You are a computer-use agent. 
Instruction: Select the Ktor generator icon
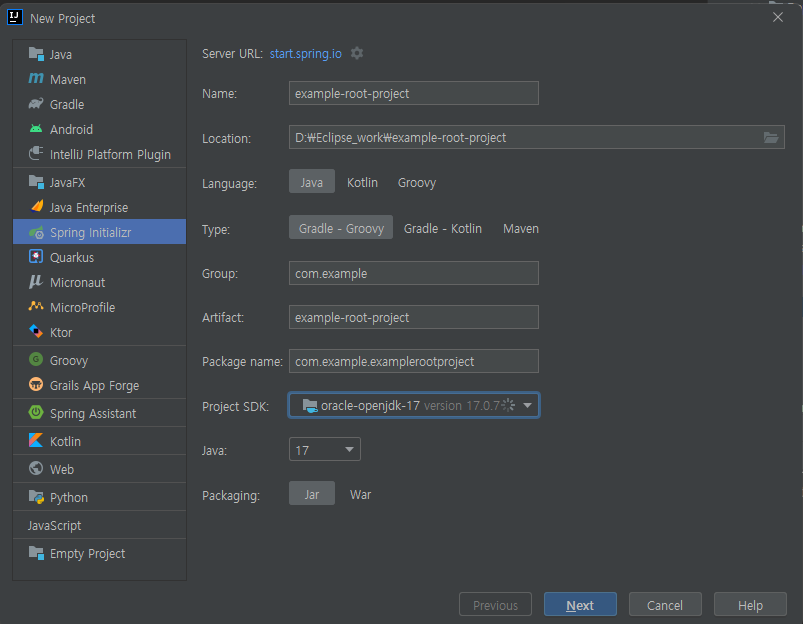coord(36,332)
